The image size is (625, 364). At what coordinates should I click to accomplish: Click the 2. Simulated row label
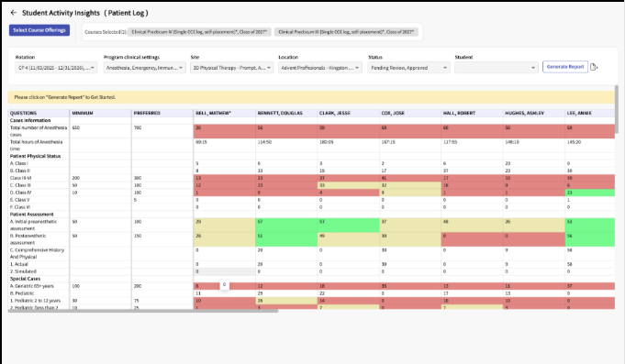tap(23, 271)
